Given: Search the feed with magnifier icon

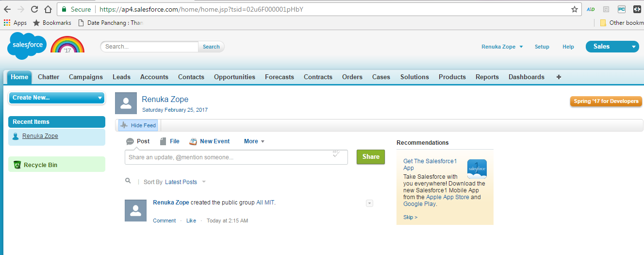Looking at the screenshot, I should tap(128, 181).
